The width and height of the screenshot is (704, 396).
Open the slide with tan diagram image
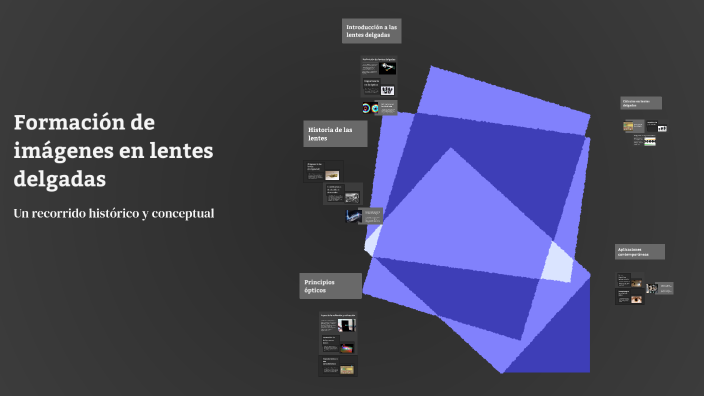[x=338, y=366]
